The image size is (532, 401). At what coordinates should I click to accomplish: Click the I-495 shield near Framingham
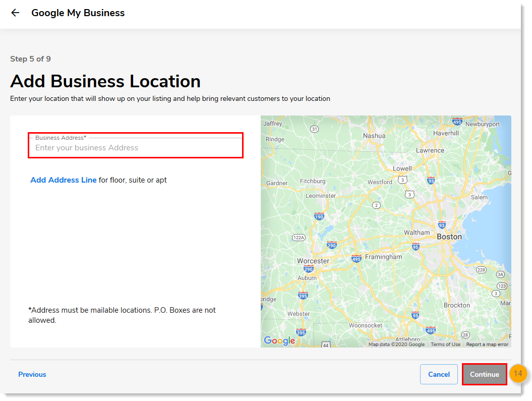click(356, 259)
